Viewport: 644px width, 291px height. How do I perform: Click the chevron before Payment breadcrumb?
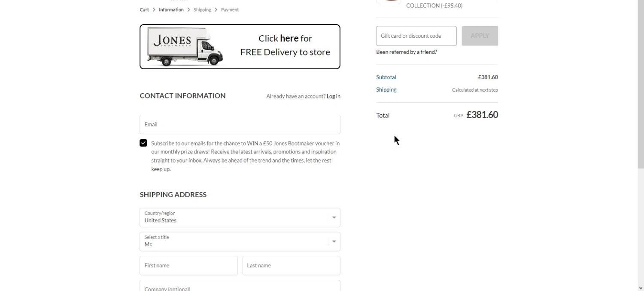pos(216,9)
